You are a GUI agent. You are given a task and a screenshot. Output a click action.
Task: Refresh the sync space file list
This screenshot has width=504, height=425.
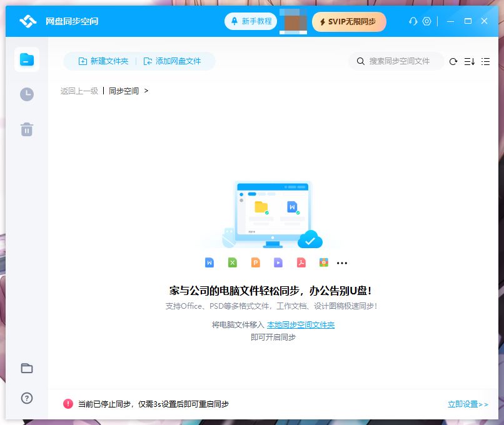(453, 61)
